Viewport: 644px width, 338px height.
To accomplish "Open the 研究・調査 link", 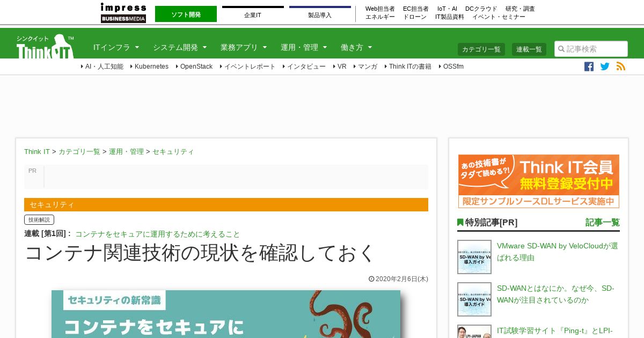I will [520, 9].
